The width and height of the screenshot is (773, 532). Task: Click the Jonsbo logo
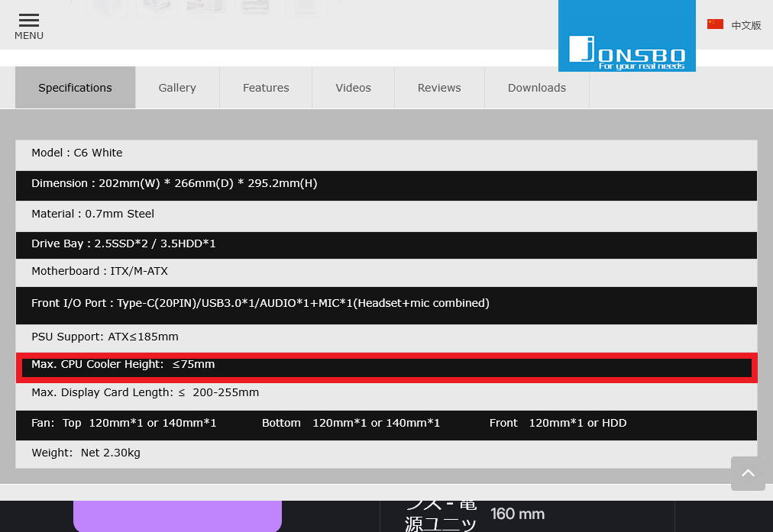click(626, 37)
